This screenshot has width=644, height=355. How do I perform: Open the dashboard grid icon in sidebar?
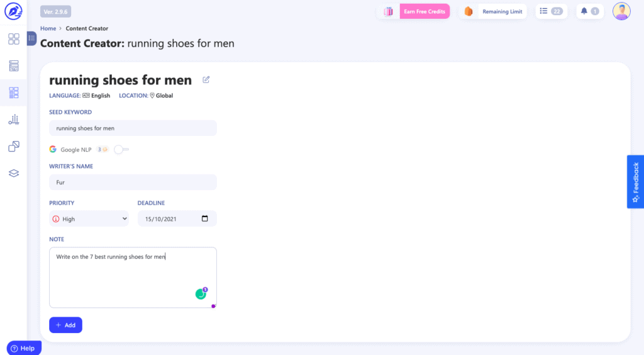coord(14,40)
